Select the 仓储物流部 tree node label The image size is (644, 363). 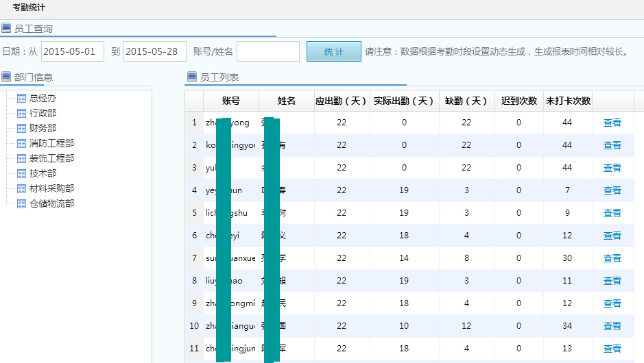coord(51,203)
